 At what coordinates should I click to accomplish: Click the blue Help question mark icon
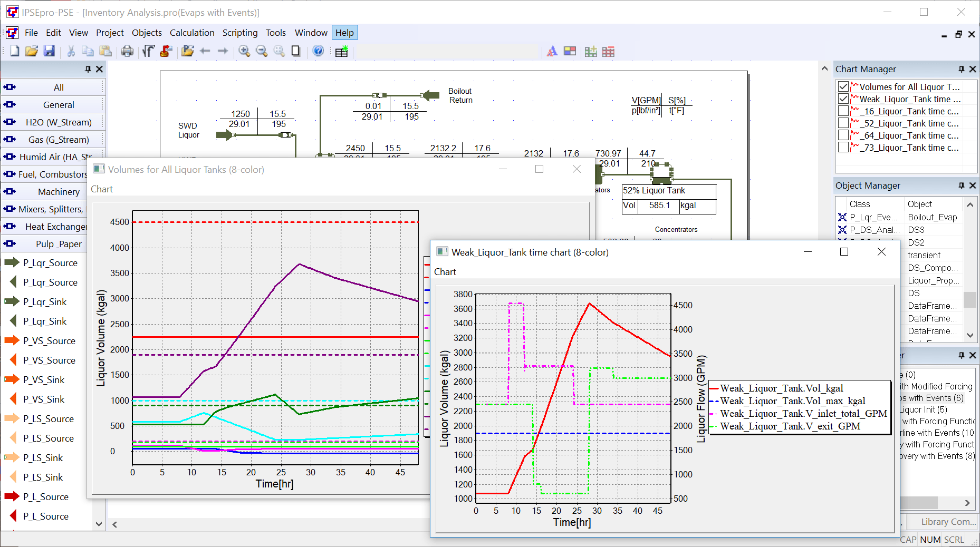click(318, 51)
